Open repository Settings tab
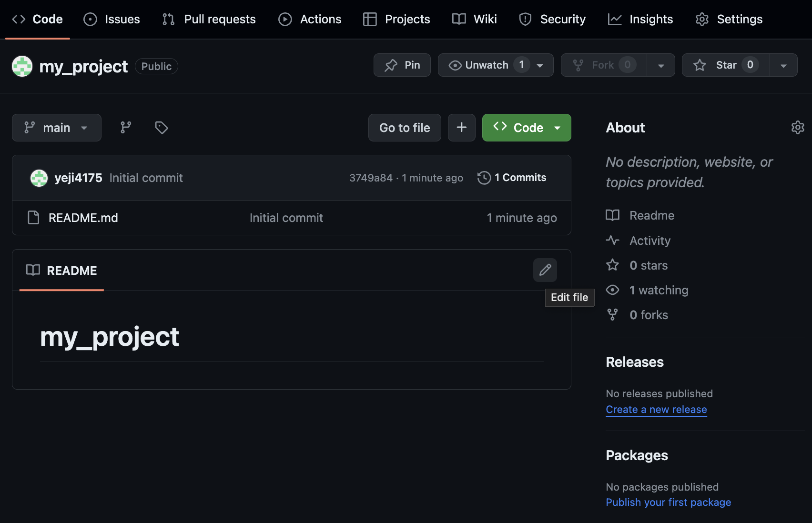Viewport: 812px width, 523px height. 729,19
